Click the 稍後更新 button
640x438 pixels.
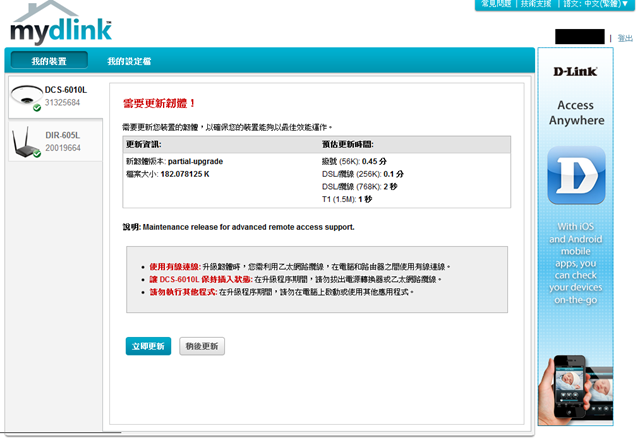tap(202, 346)
